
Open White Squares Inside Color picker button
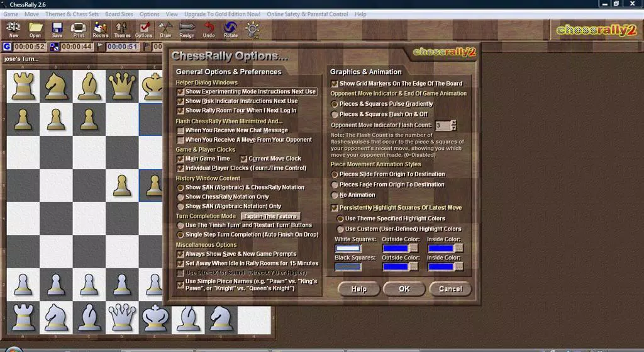click(x=458, y=248)
